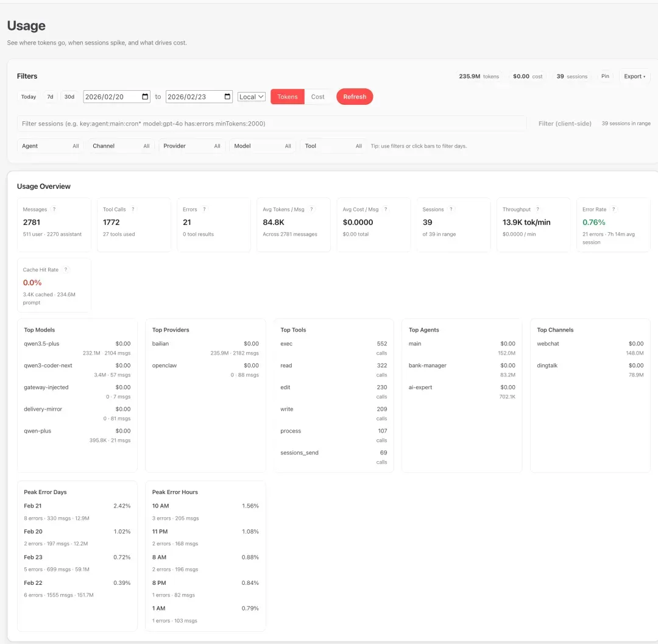
Task: Switch the view to Cost mode
Action: click(317, 96)
